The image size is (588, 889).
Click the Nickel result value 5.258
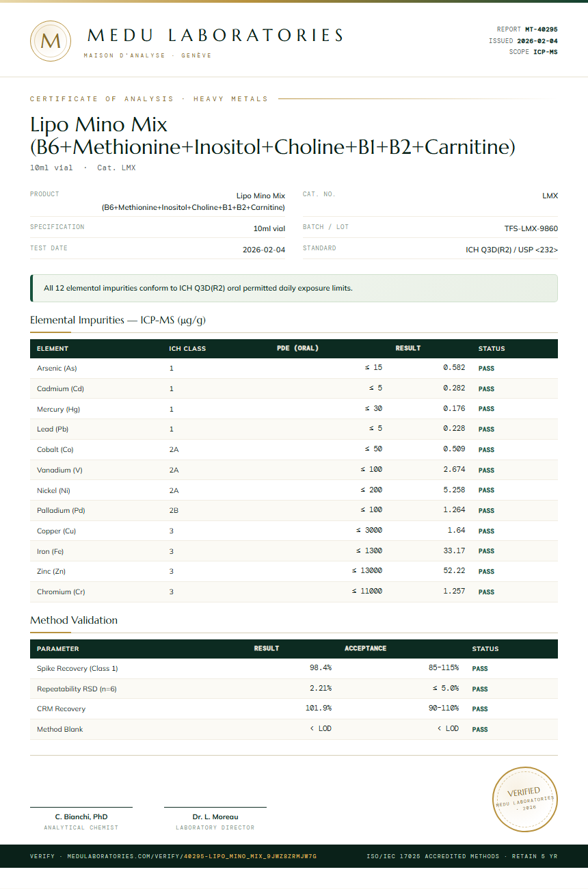pyautogui.click(x=454, y=490)
